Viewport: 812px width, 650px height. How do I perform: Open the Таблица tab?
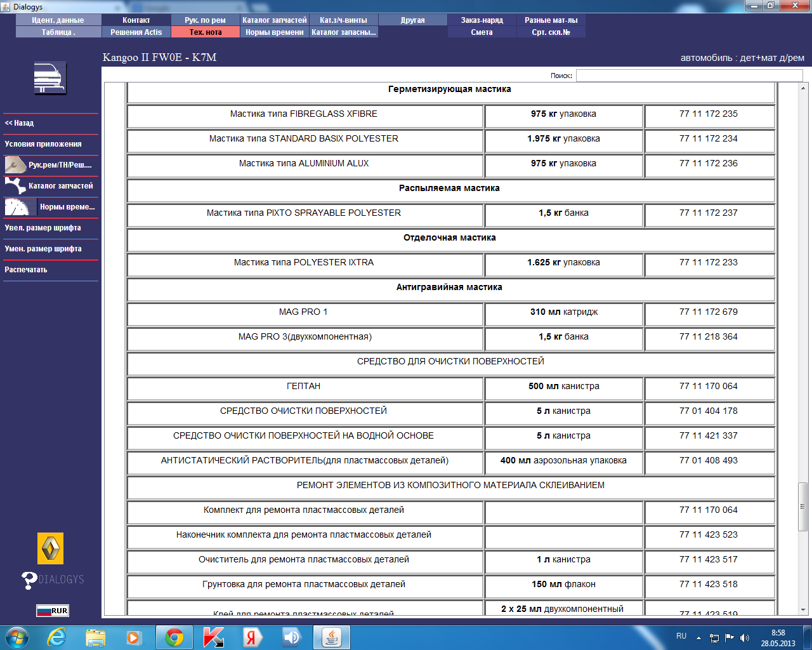tap(58, 32)
